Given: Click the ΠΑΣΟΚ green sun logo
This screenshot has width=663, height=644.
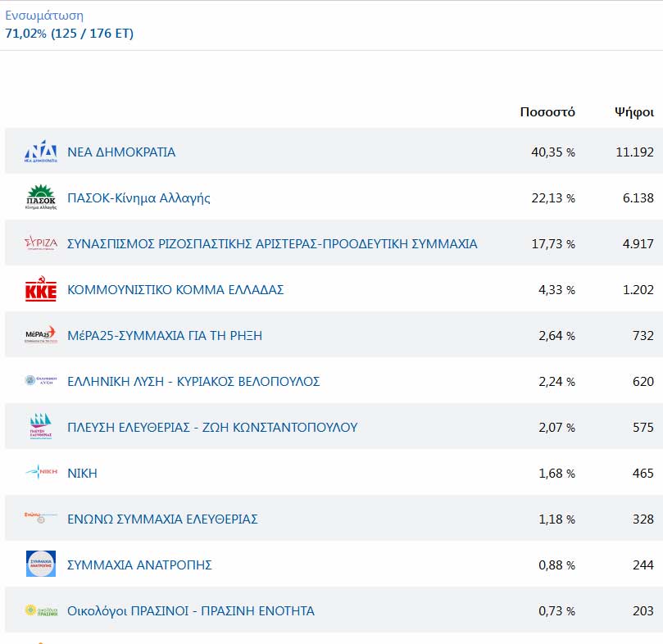Looking at the screenshot, I should [41, 197].
